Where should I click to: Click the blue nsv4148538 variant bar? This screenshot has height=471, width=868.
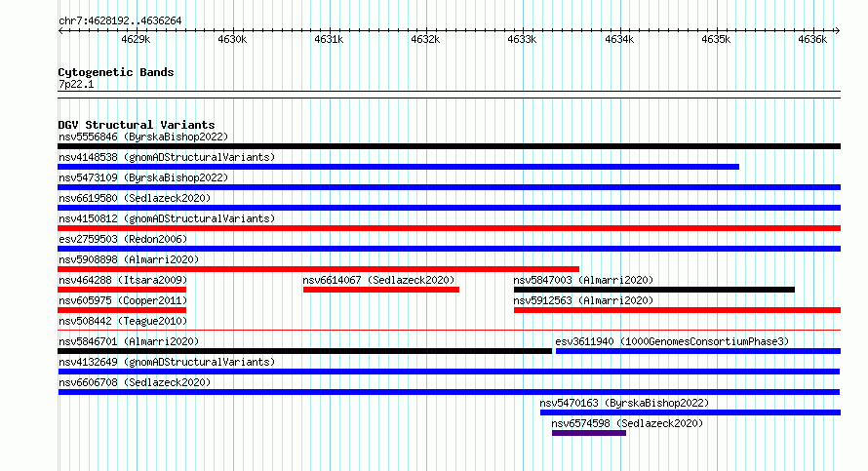399,167
